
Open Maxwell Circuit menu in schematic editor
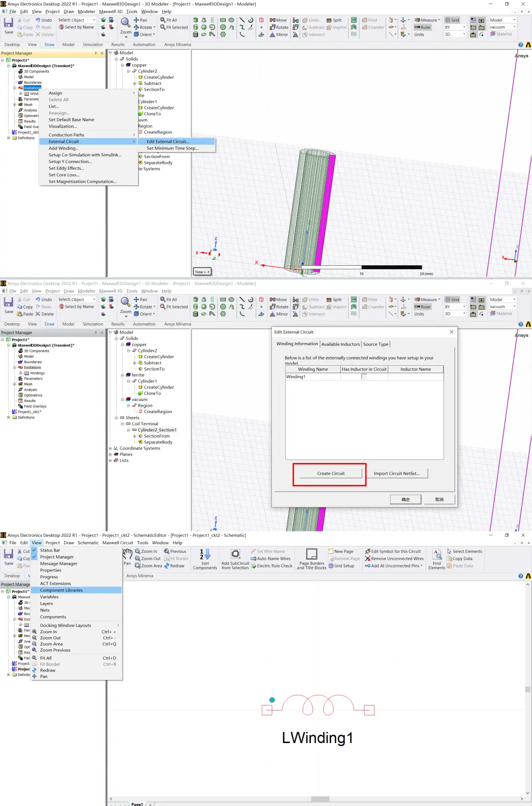[x=118, y=543]
